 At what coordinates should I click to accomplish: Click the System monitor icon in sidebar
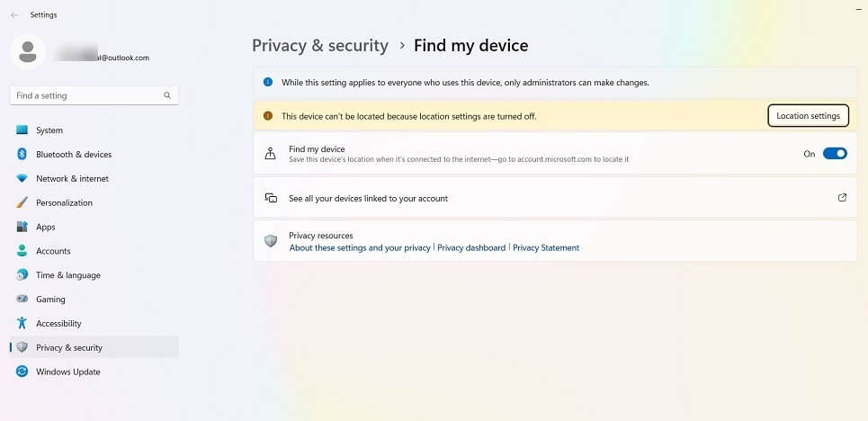(x=22, y=130)
